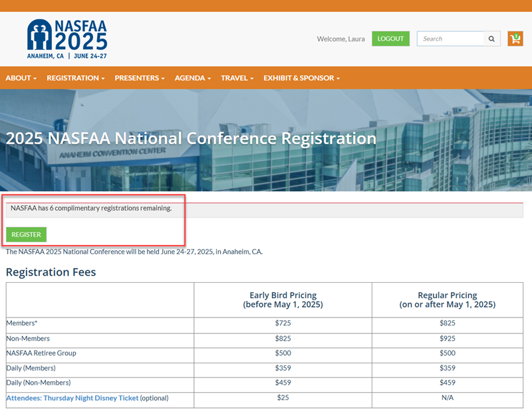Open the REGISTRATION dropdown menu
The height and width of the screenshot is (410, 532).
click(x=76, y=78)
